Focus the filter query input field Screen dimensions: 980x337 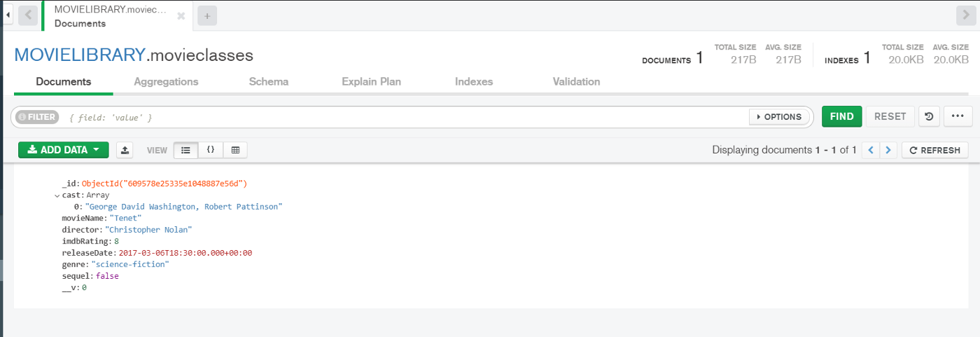[406, 117]
